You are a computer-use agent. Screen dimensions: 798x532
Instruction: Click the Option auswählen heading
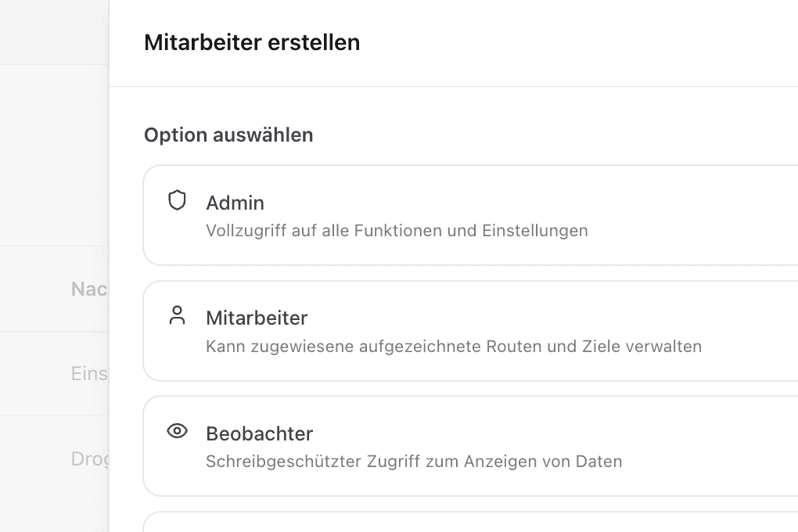(x=228, y=135)
